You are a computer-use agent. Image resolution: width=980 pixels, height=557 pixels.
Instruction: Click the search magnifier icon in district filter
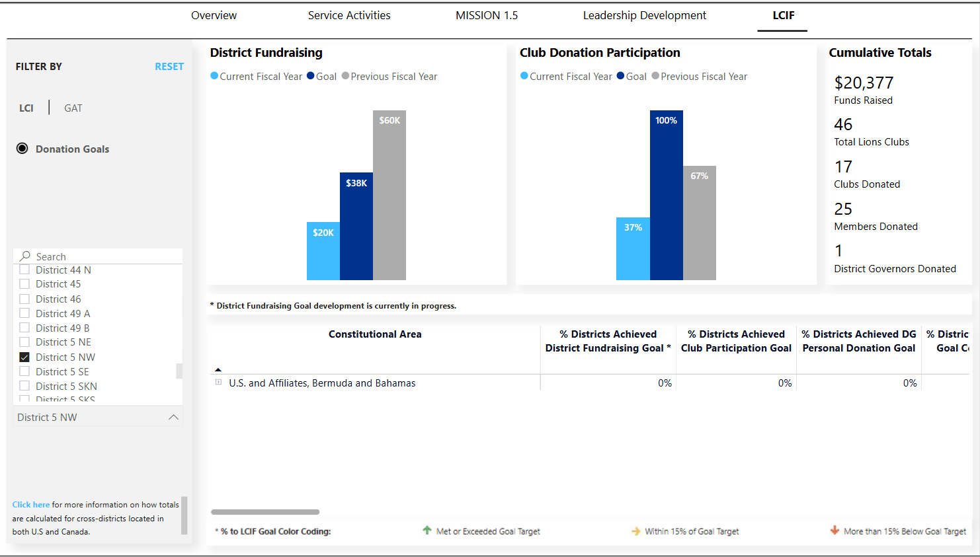click(25, 256)
